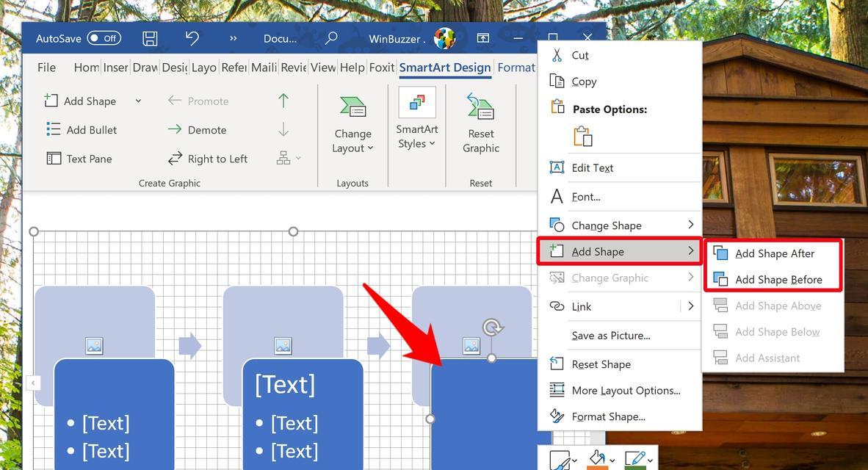Click the Save floppy disk icon
Image resolution: width=868 pixels, height=470 pixels.
150,38
